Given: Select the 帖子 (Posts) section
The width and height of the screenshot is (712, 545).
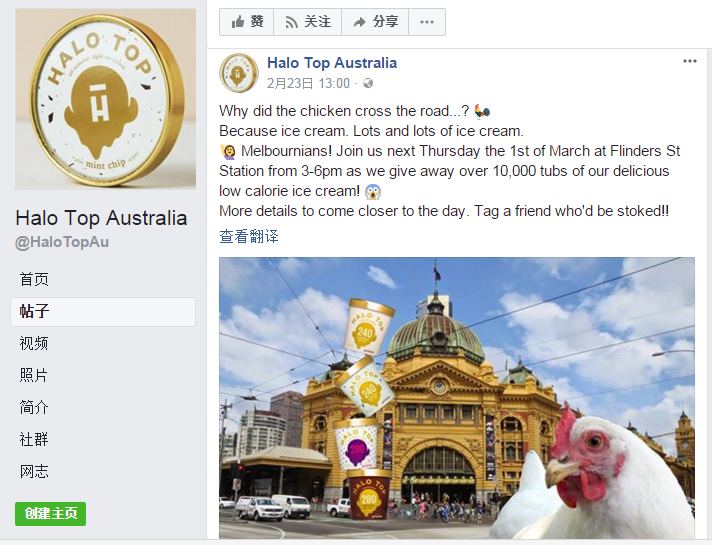Looking at the screenshot, I should tap(103, 312).
